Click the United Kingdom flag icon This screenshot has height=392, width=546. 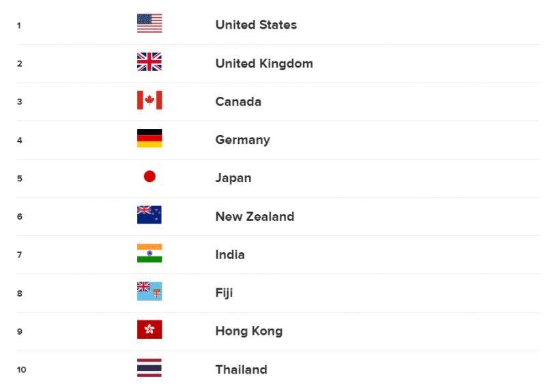[149, 61]
